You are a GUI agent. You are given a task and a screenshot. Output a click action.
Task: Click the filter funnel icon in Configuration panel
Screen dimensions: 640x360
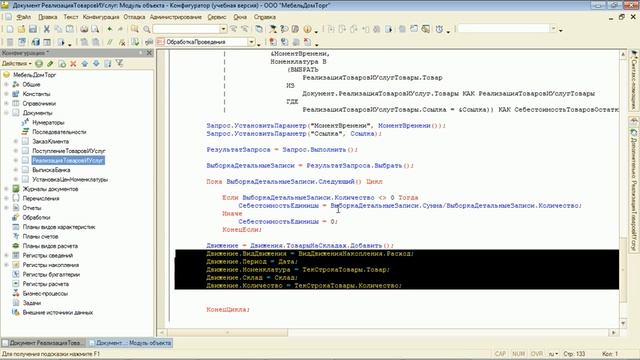(119, 63)
